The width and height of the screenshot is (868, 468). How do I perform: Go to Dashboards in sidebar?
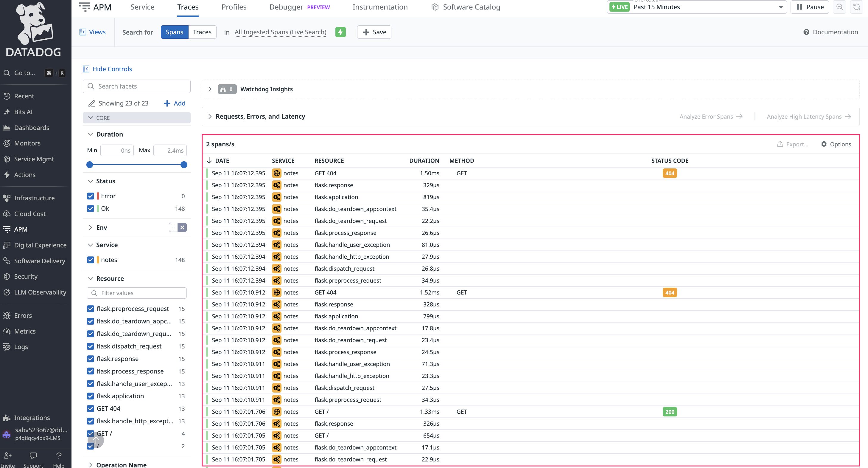31,128
